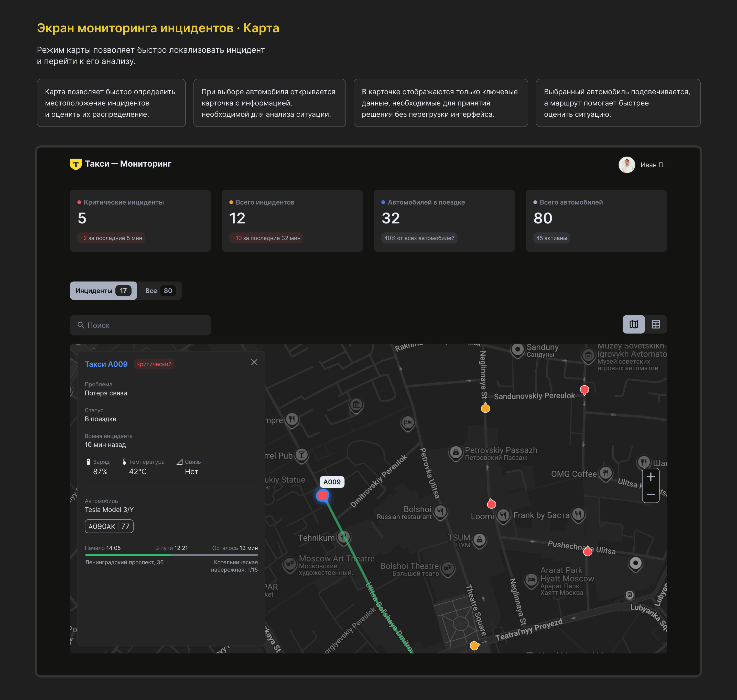The width and height of the screenshot is (737, 700).
Task: Select orange marker on Neglinnaya St
Action: click(x=485, y=407)
